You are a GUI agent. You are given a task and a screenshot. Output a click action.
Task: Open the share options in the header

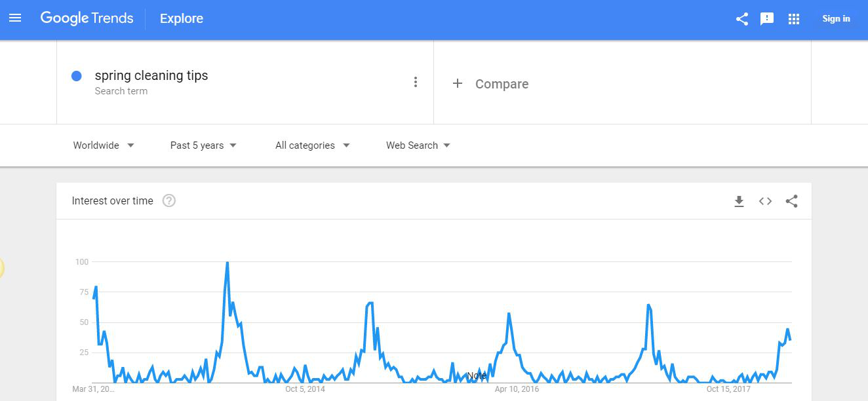coord(741,18)
